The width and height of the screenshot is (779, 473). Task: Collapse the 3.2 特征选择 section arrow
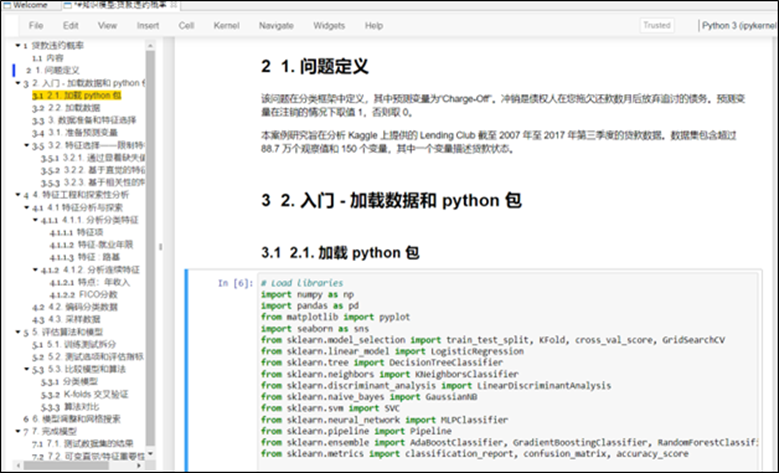click(x=27, y=145)
